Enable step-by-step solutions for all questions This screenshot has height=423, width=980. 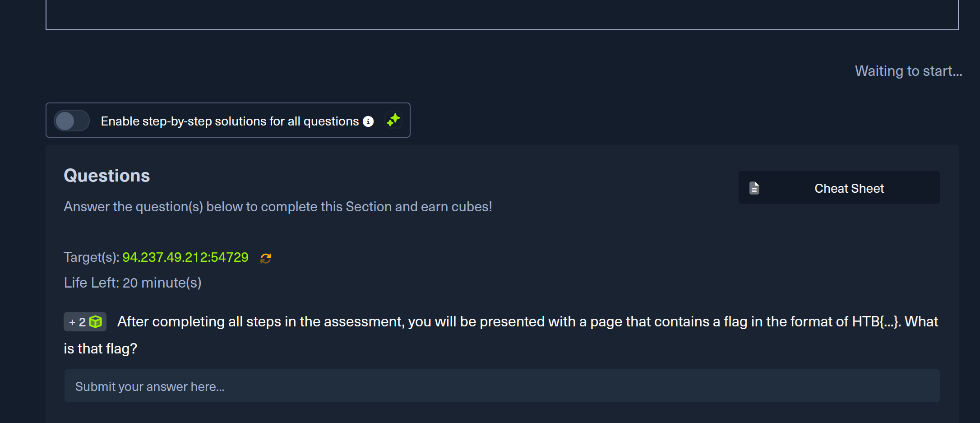71,121
